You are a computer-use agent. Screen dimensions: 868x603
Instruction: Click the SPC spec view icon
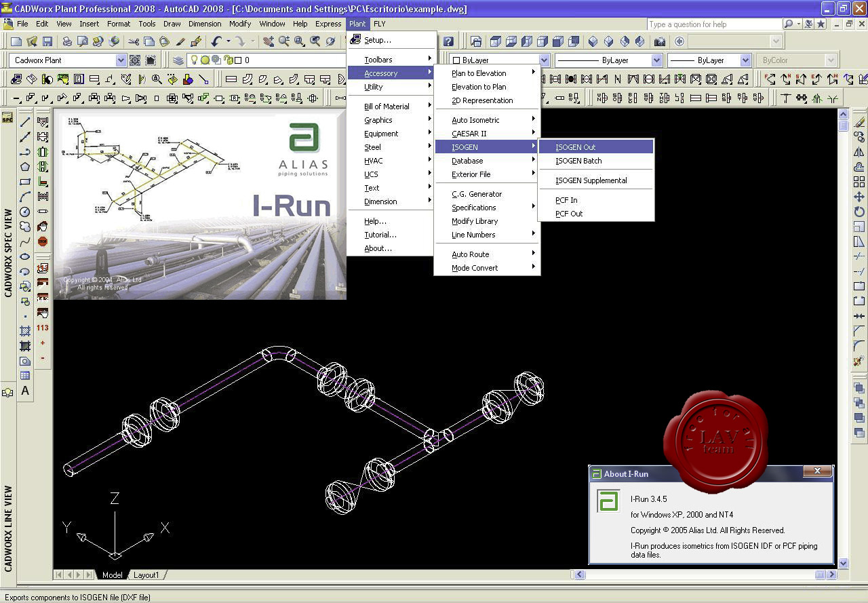coord(7,118)
